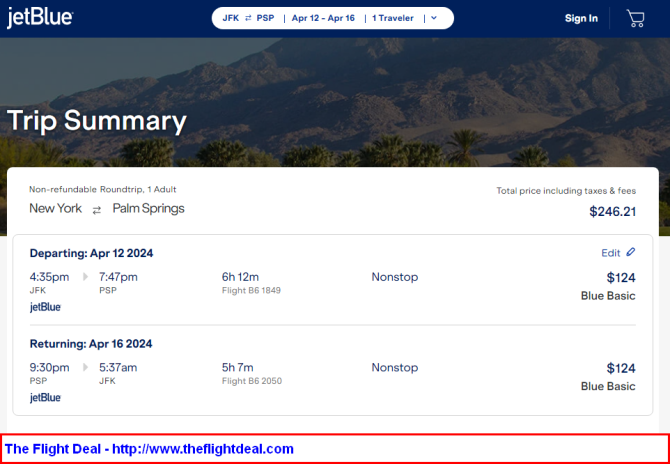Expand the trip search dropdown chevron
The height and width of the screenshot is (464, 670).
pyautogui.click(x=434, y=18)
